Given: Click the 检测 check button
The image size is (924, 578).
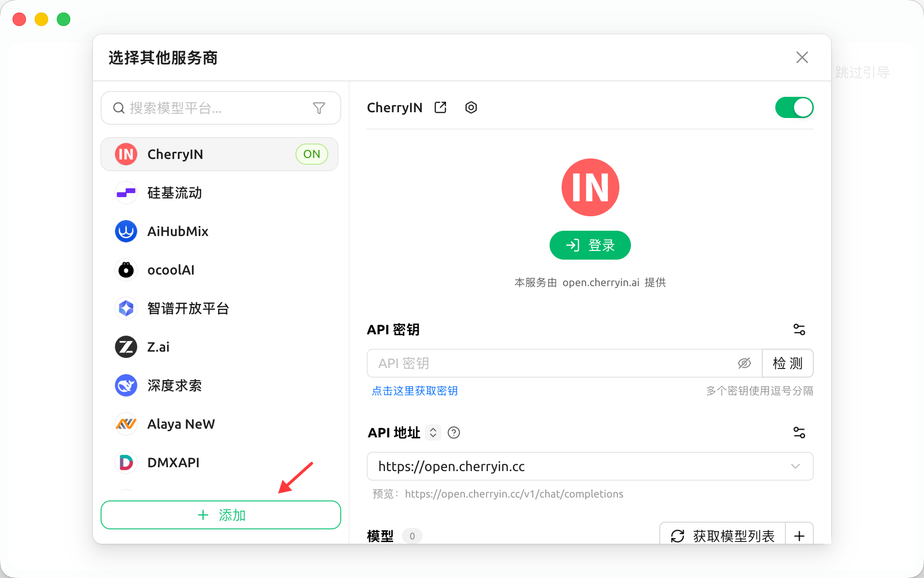Looking at the screenshot, I should coord(788,363).
